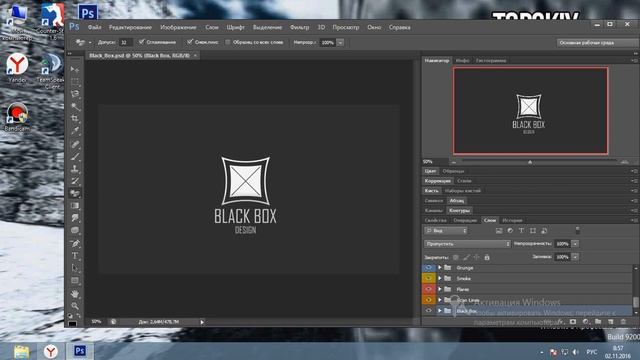The width and height of the screenshot is (640, 360).
Task: Open Bandicam desktop shortcut
Action: click(17, 117)
